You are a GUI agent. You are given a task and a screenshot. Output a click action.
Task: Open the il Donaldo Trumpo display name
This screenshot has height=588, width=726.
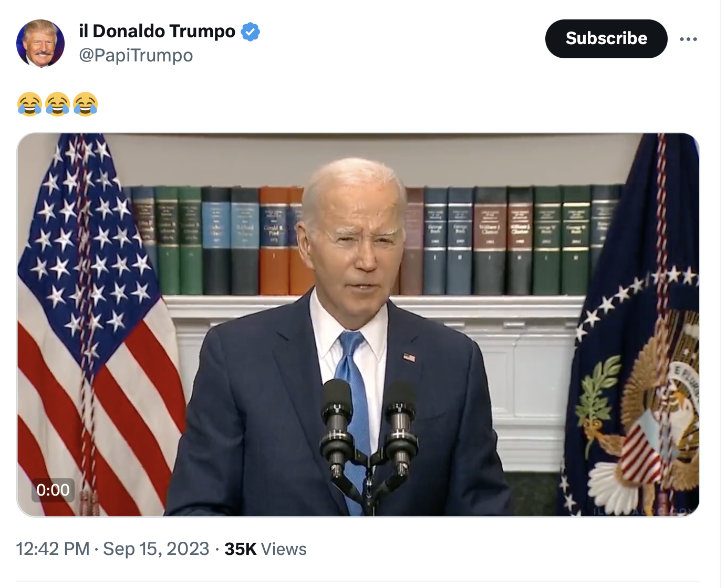click(x=157, y=31)
